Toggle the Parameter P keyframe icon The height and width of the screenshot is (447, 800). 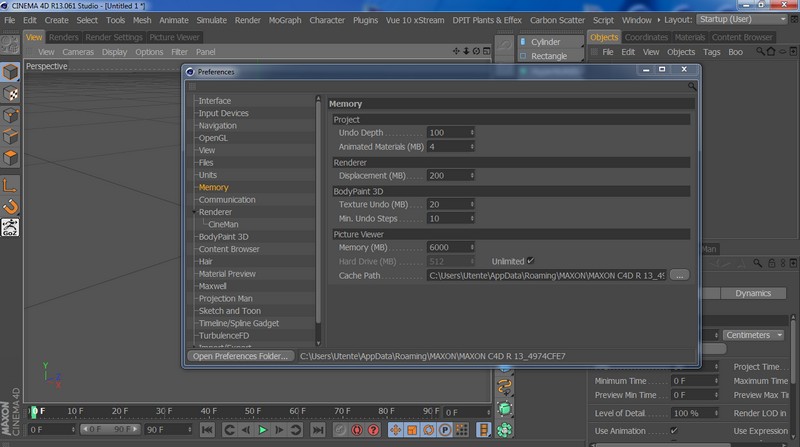[x=445, y=430]
